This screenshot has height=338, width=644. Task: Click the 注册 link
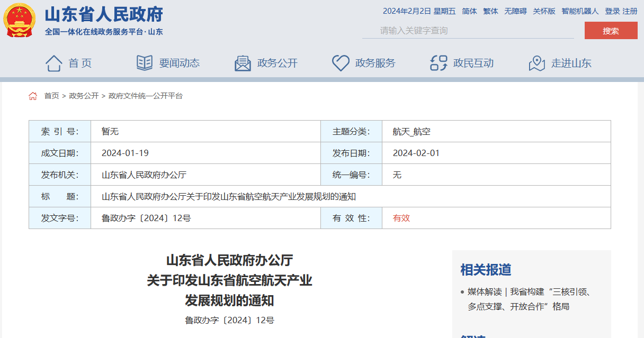pyautogui.click(x=630, y=11)
